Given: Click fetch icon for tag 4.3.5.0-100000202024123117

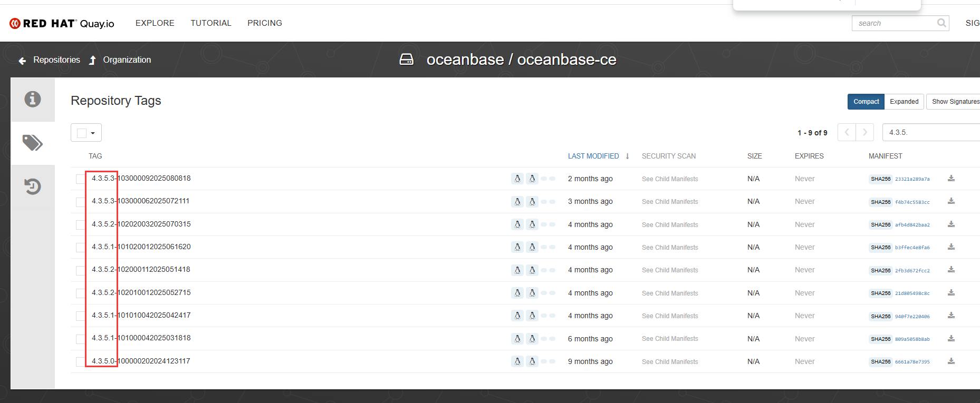Looking at the screenshot, I should 951,361.
